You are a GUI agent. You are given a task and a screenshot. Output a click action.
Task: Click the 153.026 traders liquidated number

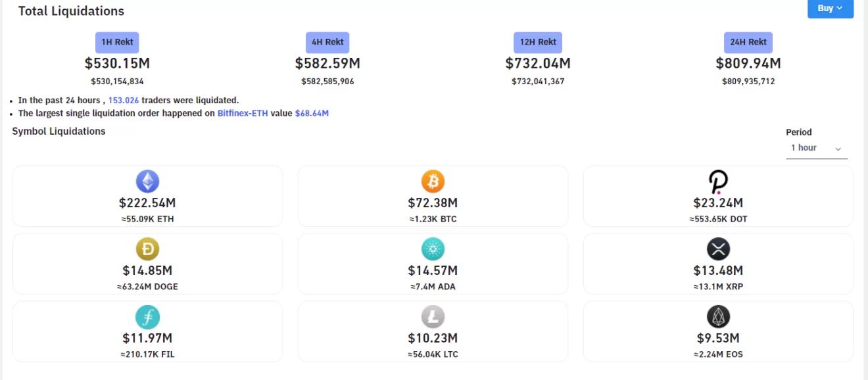(124, 101)
